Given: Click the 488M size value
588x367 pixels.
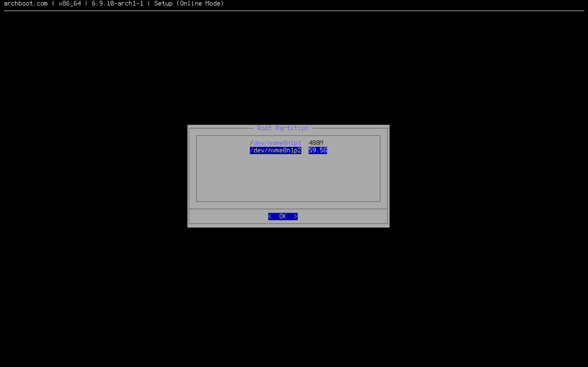Looking at the screenshot, I should [316, 143].
